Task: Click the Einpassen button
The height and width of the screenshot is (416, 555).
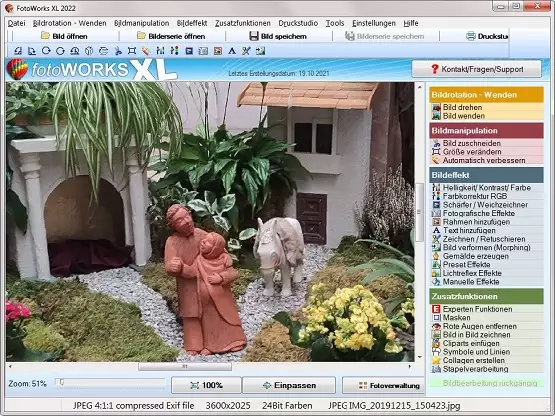Action: [289, 385]
